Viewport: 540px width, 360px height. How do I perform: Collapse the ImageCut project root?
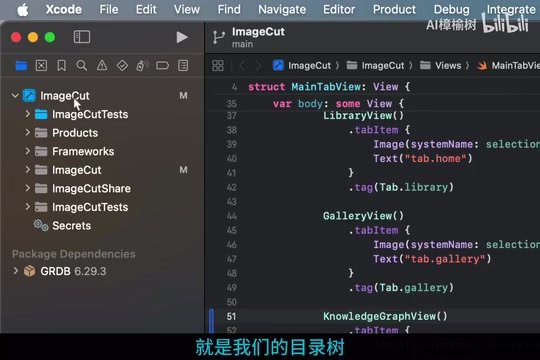click(x=15, y=95)
